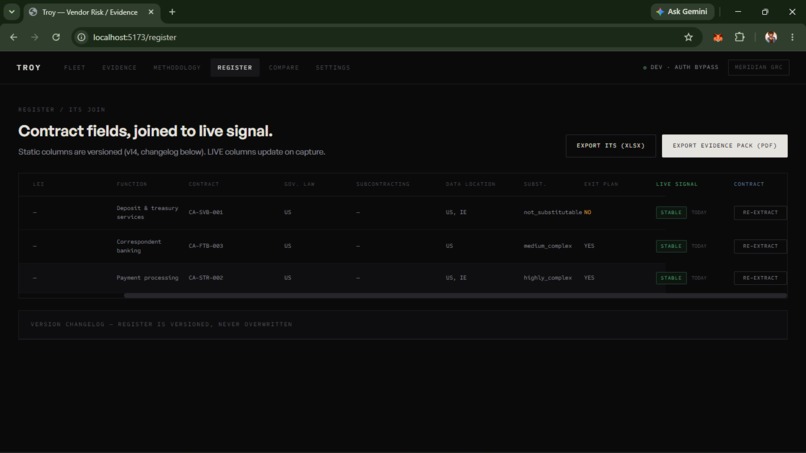Re-extract contract CA-SVB-001

[760, 212]
